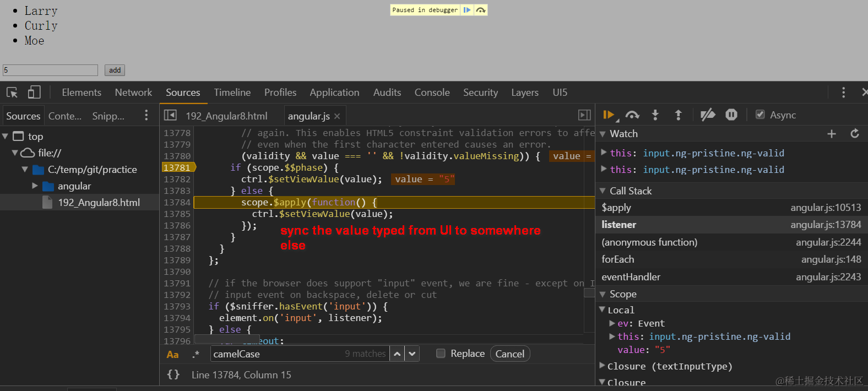Switch to the Layers tab
868x391 pixels.
525,93
